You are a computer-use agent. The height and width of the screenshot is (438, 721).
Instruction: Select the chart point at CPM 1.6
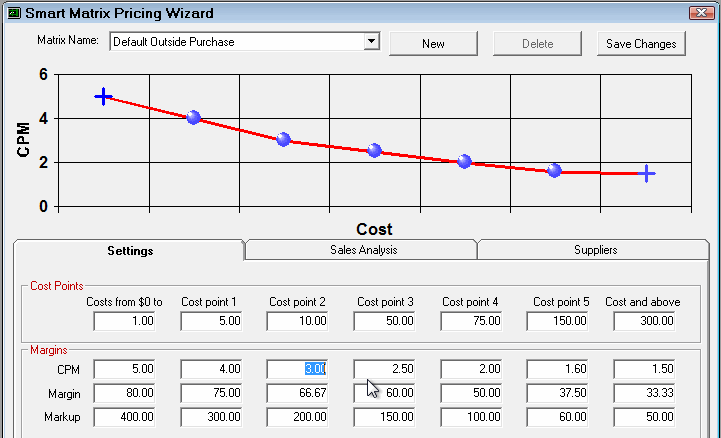[555, 171]
